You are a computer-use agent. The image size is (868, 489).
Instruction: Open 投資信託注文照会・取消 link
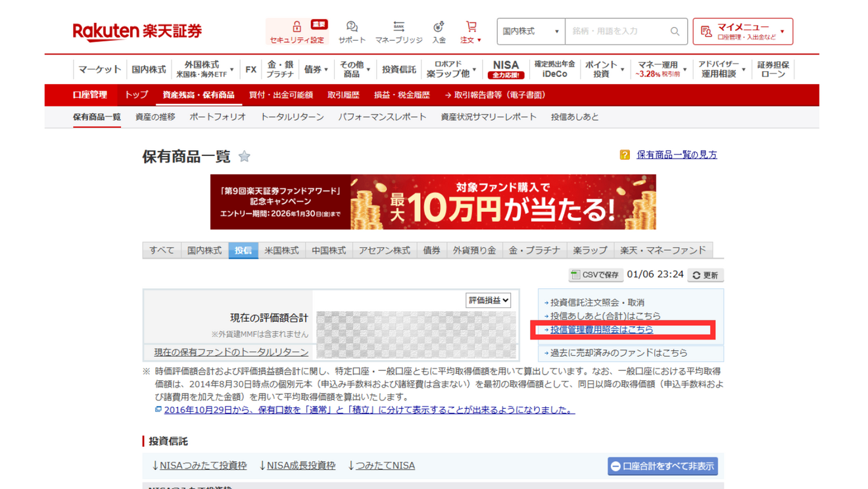[x=597, y=303]
